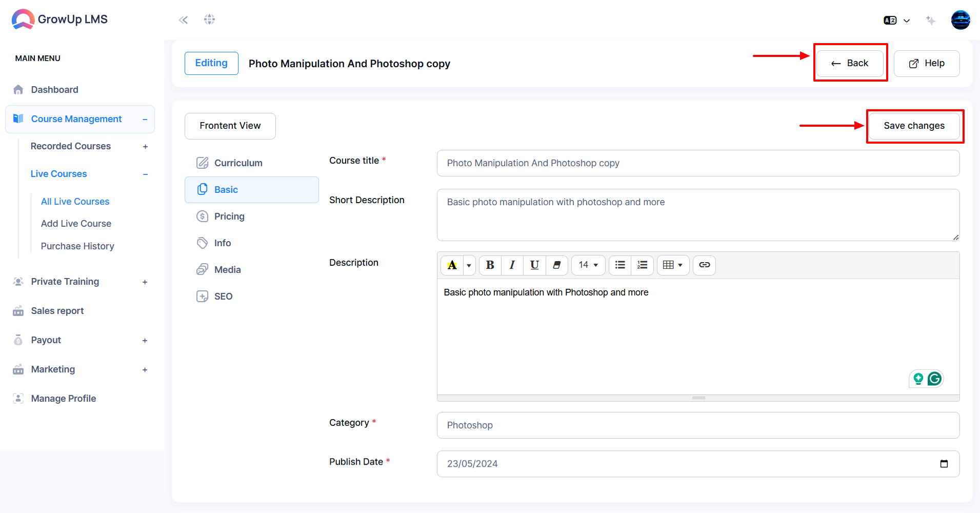
Task: Click the eraser clear formatting icon
Action: coord(556,265)
